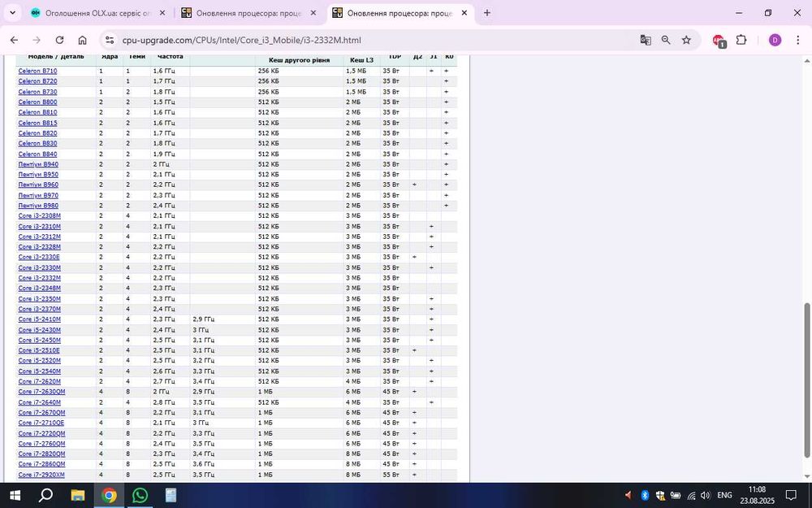Screen dimensions: 812x508
Task: Open File Explorer from taskbar
Action: 78,496
